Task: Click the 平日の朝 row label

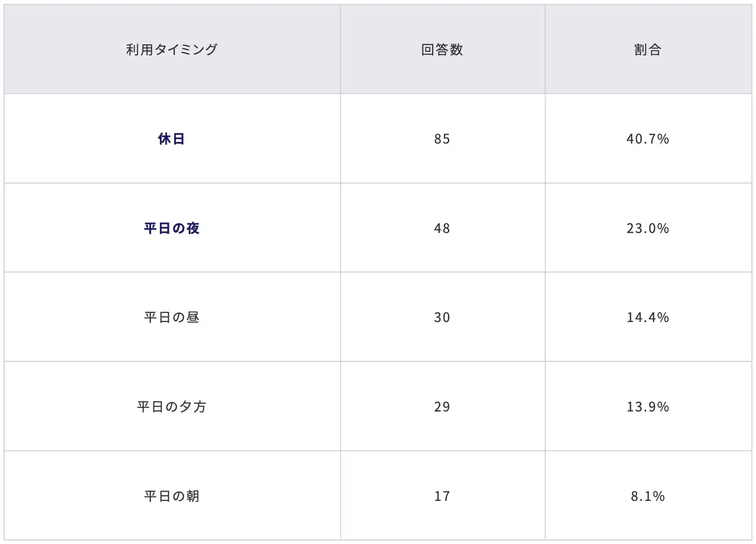Action: pos(171,496)
